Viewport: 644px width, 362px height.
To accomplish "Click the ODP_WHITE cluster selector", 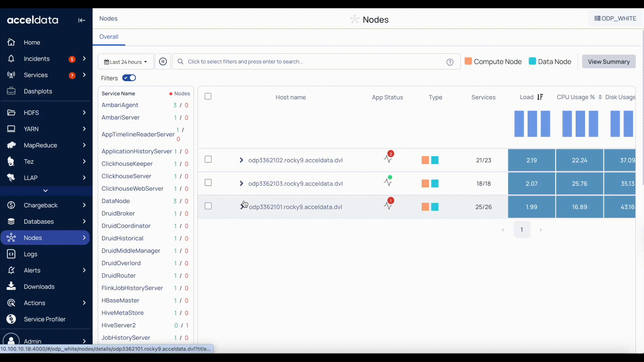I will click(x=615, y=18).
